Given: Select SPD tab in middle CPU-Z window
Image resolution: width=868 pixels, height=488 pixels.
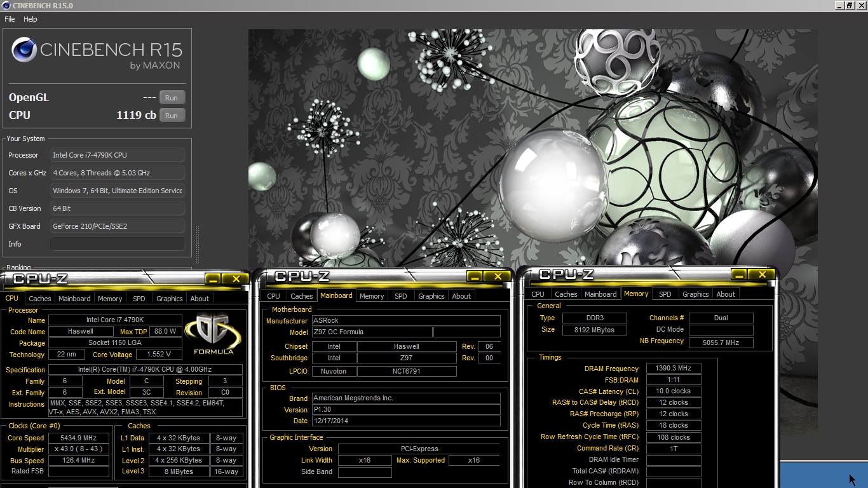Looking at the screenshot, I should pyautogui.click(x=401, y=296).
